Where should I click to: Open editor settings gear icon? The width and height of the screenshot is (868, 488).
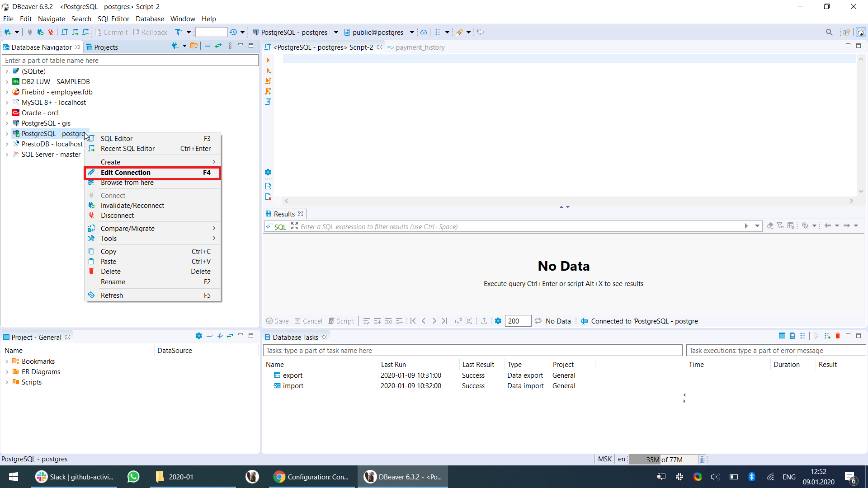coord(268,172)
